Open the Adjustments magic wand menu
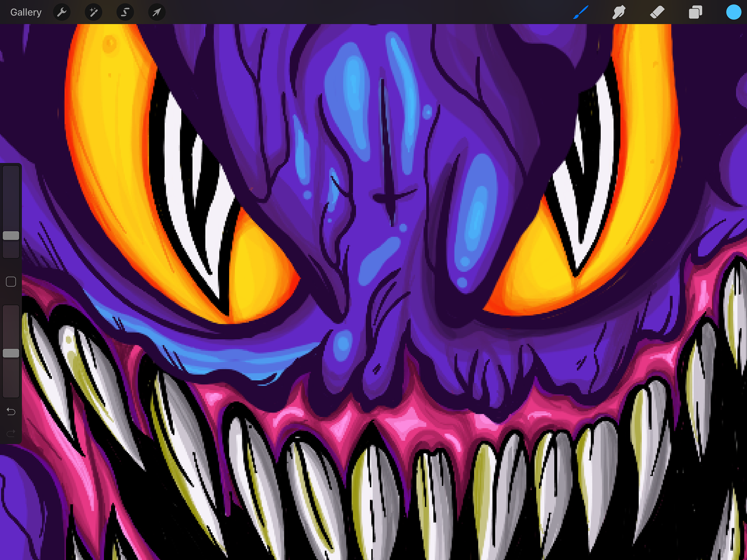This screenshot has width=747, height=560. pyautogui.click(x=93, y=12)
